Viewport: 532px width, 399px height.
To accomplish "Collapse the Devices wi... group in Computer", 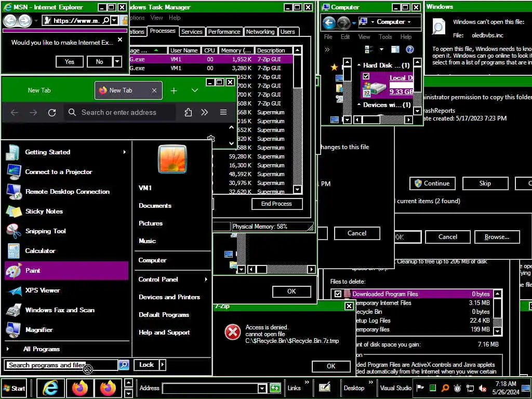I will point(359,104).
